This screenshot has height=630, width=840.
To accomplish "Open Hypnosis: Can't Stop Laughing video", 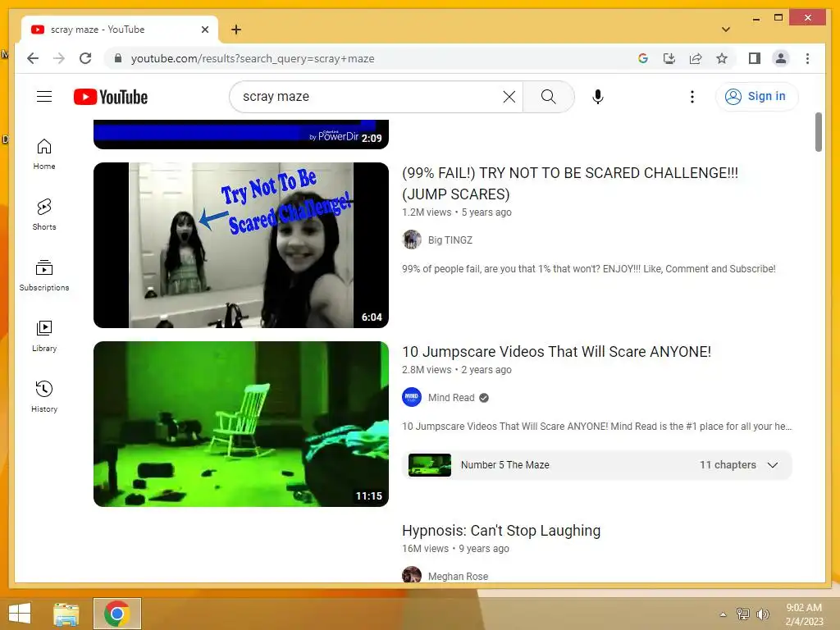I will 501,531.
